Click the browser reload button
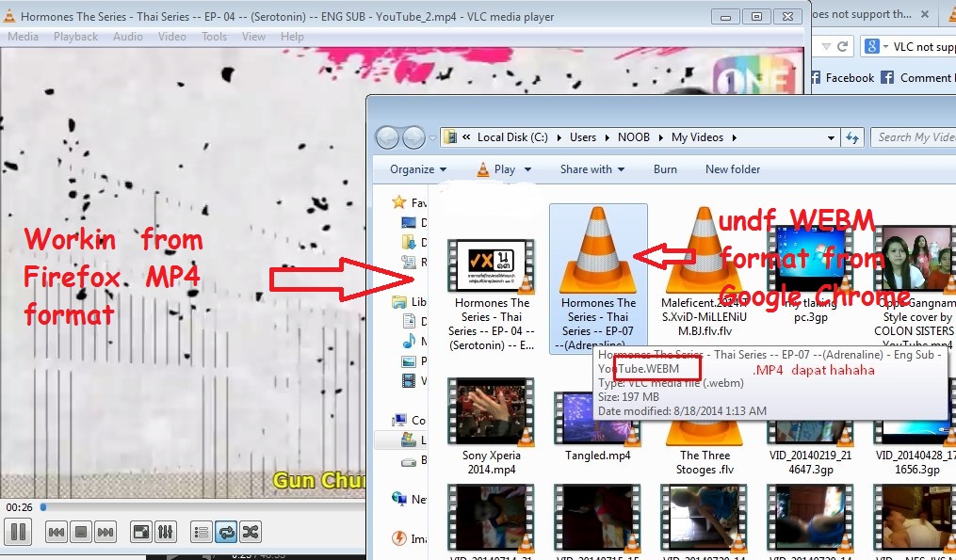The height and width of the screenshot is (560, 956). (x=843, y=46)
